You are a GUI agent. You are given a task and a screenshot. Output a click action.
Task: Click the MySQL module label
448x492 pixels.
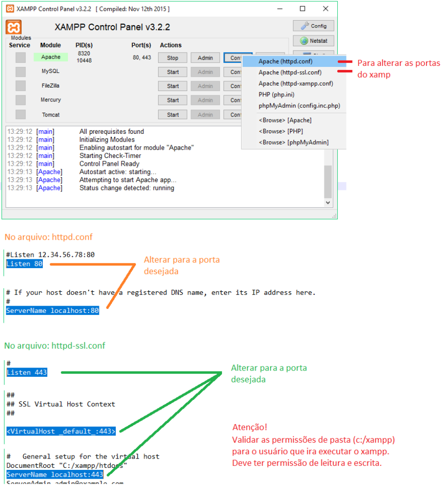(x=51, y=72)
